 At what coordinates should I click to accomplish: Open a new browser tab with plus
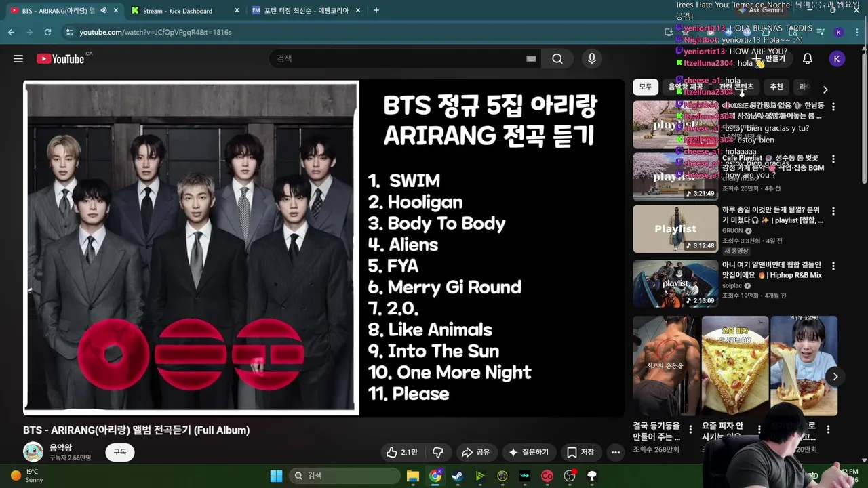click(376, 10)
